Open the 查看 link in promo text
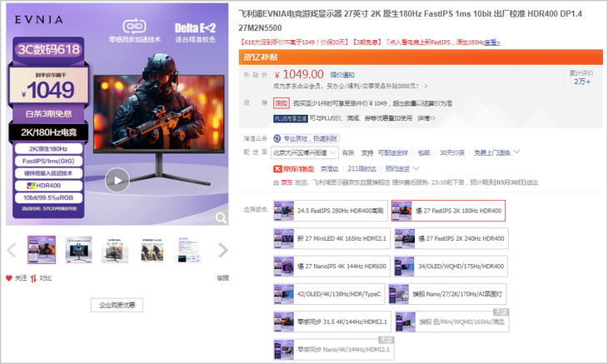This screenshot has height=364, width=608. [492, 42]
